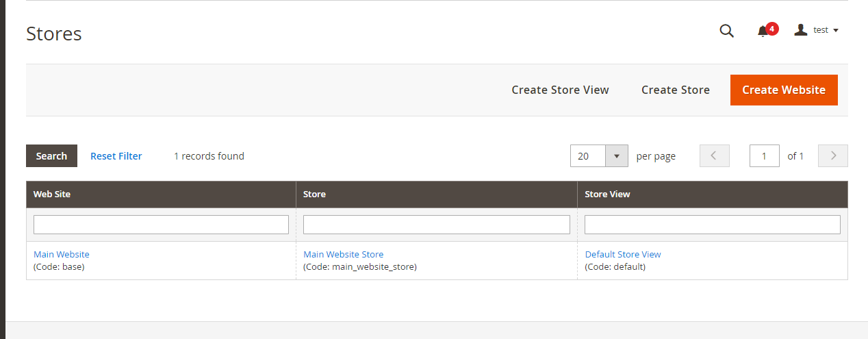Viewport: 868px width, 339px height.
Task: Open the global search magnifier icon
Action: (726, 30)
